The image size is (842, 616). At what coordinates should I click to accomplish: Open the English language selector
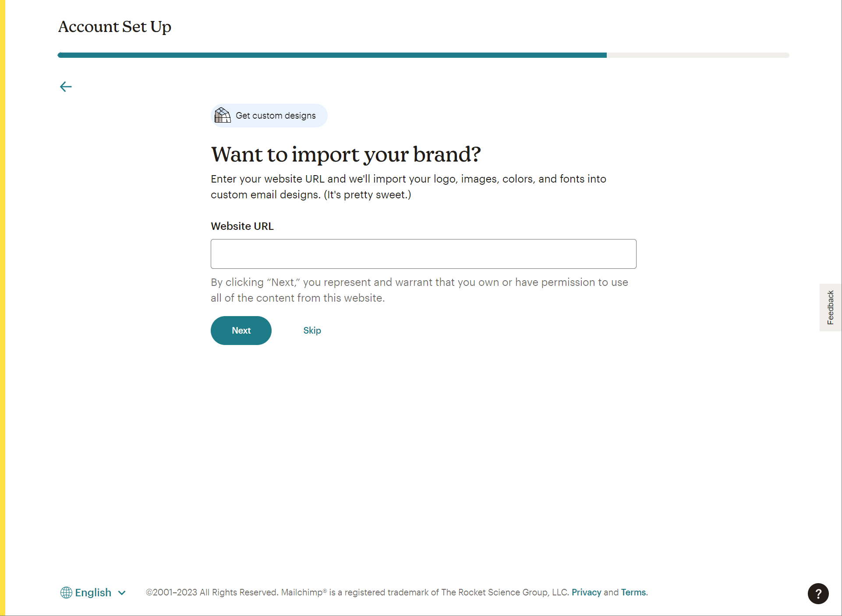(93, 592)
